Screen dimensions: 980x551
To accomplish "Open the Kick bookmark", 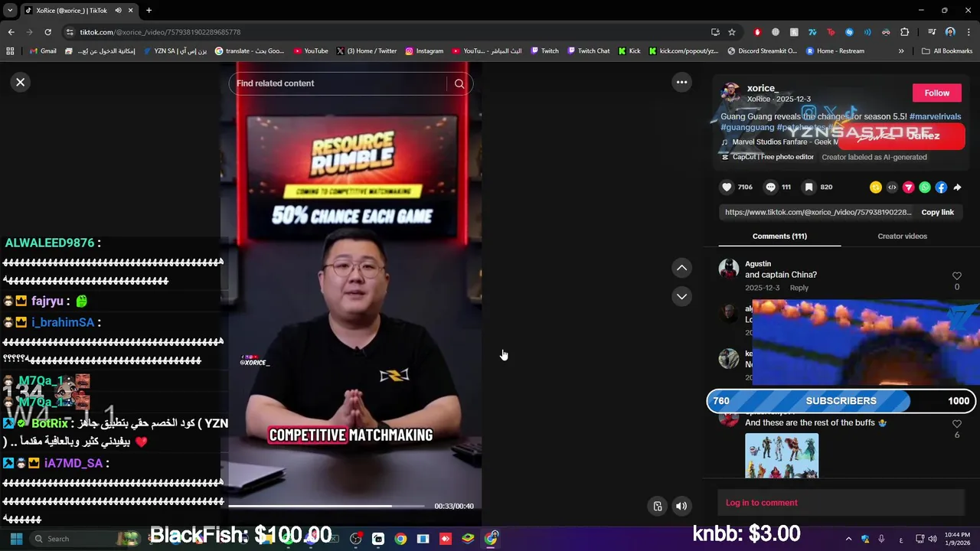I will tap(629, 51).
